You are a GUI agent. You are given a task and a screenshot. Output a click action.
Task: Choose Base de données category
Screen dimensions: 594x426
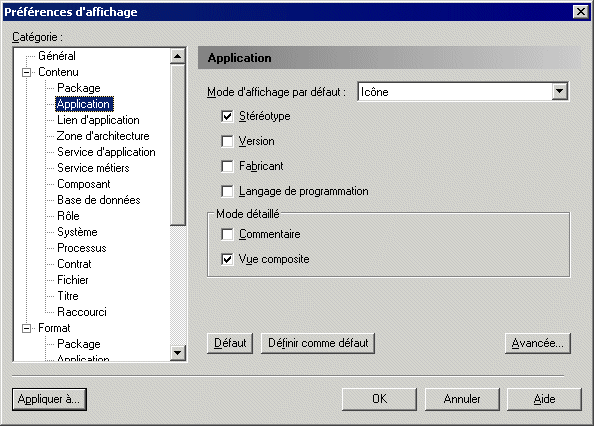(x=98, y=200)
